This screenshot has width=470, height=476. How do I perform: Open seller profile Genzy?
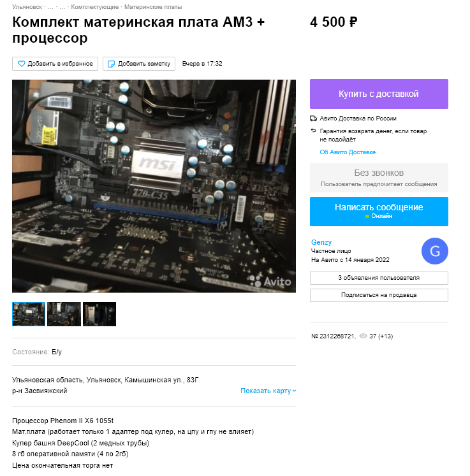tap(321, 242)
